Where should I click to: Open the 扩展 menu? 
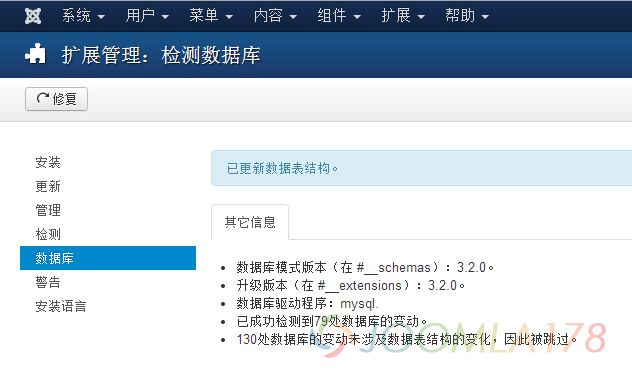pos(403,16)
